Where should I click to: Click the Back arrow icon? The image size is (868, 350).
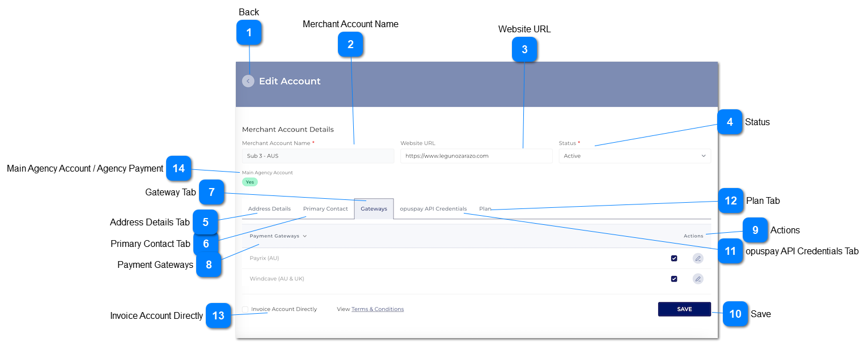pos(248,81)
